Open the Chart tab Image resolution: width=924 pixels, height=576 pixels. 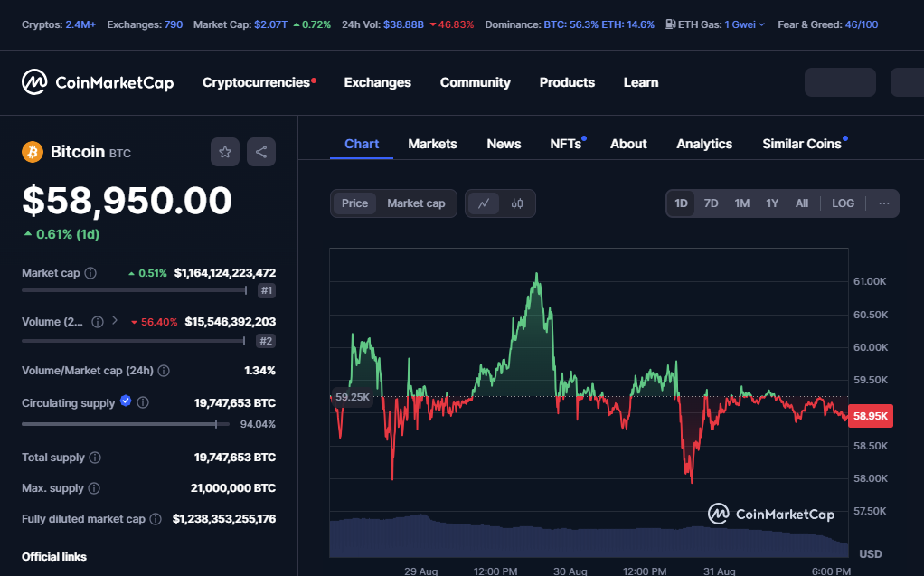pyautogui.click(x=362, y=144)
